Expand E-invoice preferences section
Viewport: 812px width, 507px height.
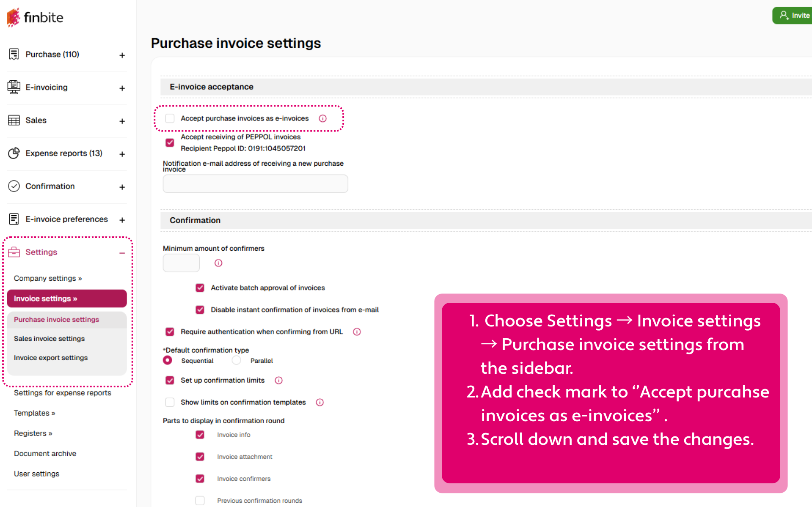click(122, 220)
